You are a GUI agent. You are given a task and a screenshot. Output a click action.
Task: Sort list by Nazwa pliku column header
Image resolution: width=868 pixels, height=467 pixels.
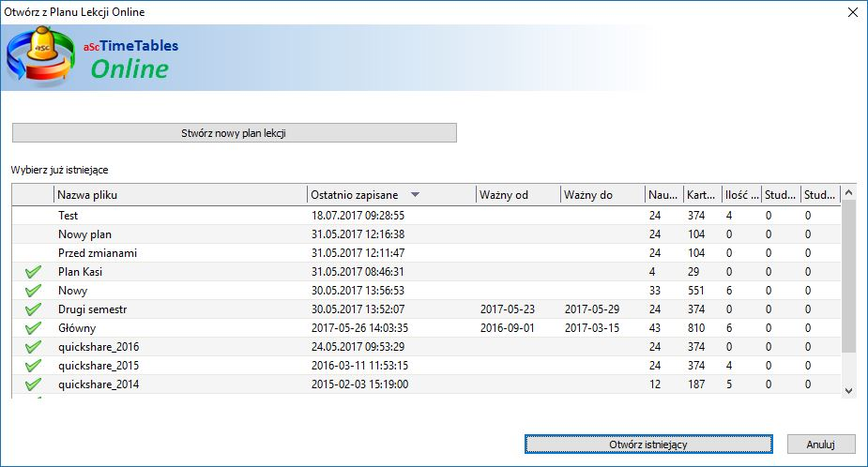(x=180, y=195)
